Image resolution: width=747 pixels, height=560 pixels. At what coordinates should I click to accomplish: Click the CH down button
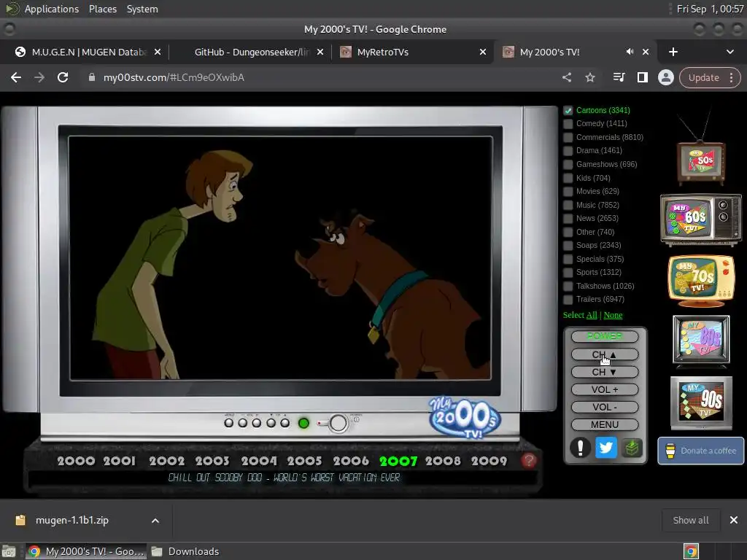coord(605,373)
